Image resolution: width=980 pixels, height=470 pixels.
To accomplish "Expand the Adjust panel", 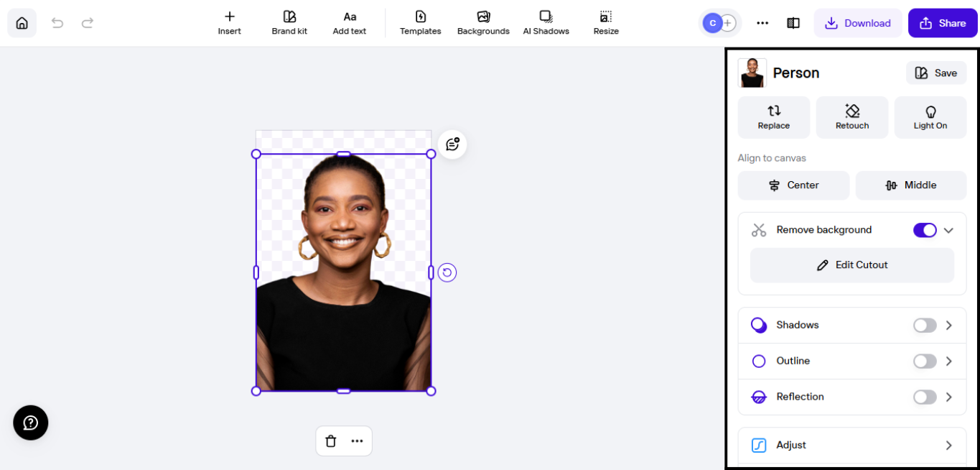I will coord(948,445).
